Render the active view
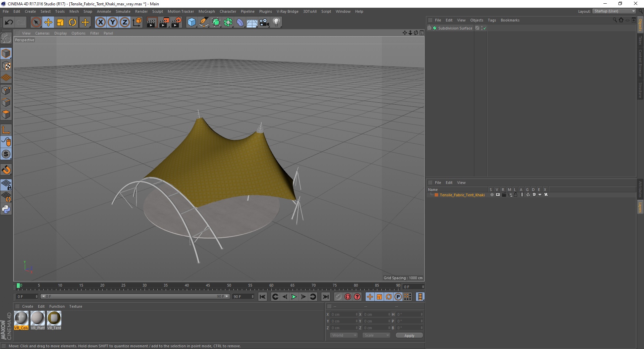This screenshot has width=644, height=349. pyautogui.click(x=152, y=22)
